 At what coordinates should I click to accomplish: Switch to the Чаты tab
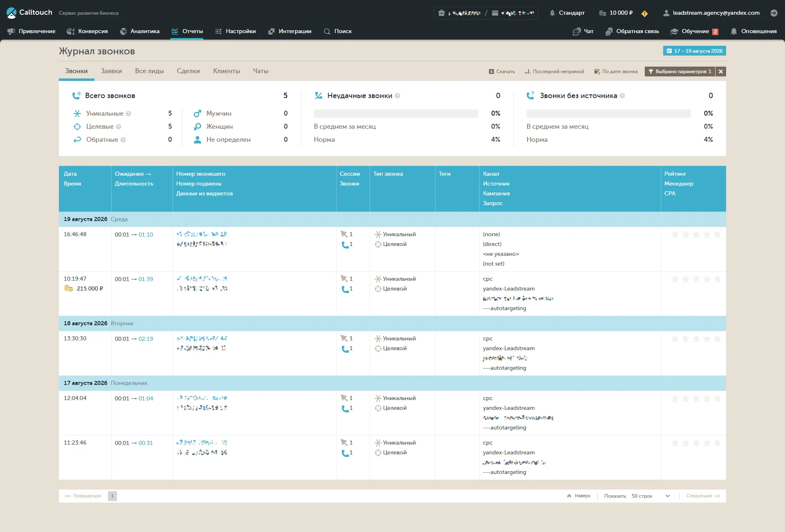[260, 71]
